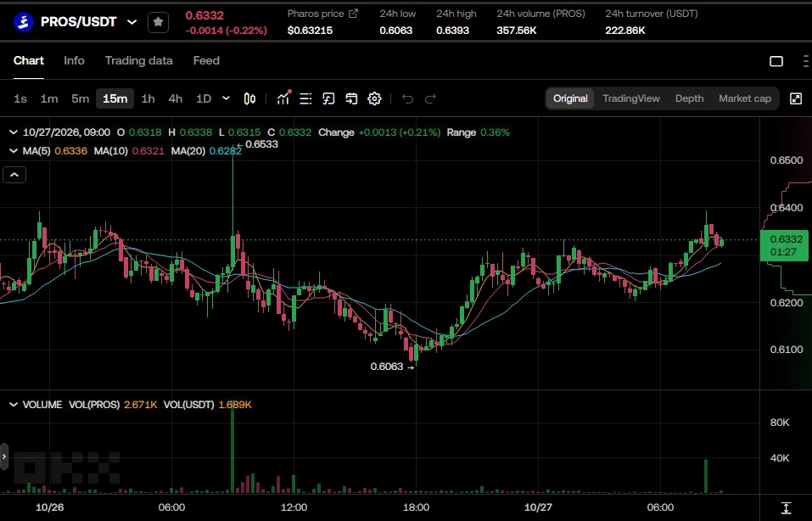Click the collapse-legend up-arrow button
Viewport: 812px width, 521px height.
pyautogui.click(x=14, y=175)
